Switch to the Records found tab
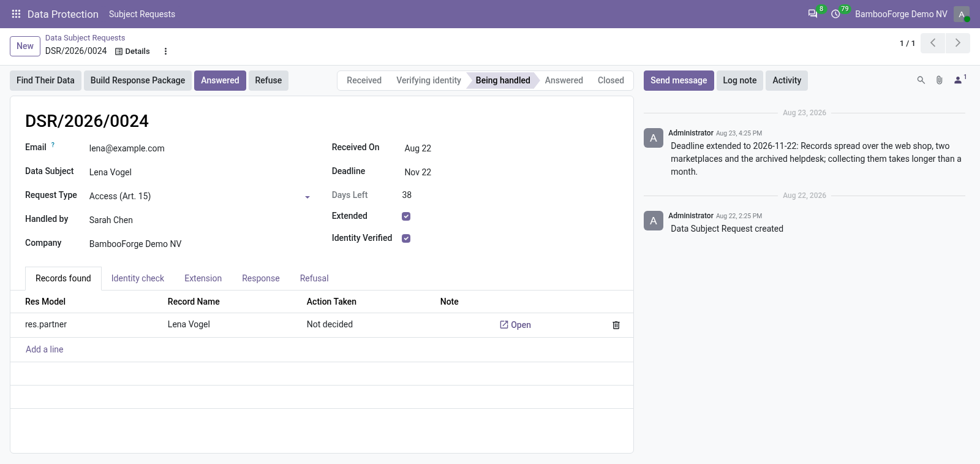The width and height of the screenshot is (980, 464). 63,278
